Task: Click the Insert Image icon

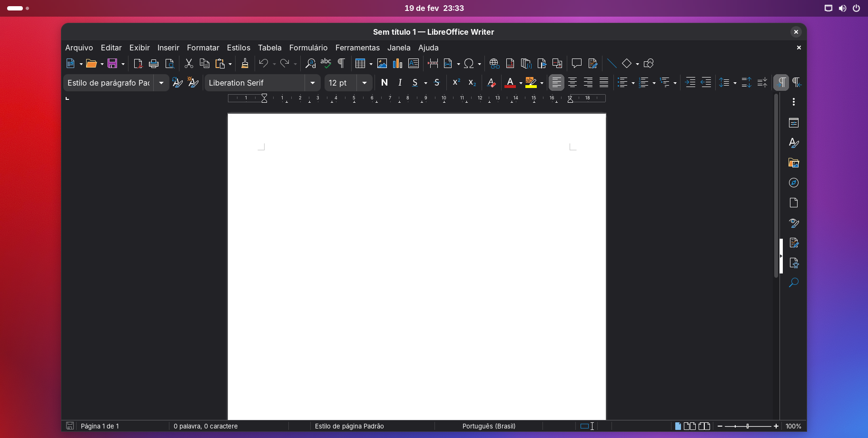Action: pyautogui.click(x=382, y=64)
